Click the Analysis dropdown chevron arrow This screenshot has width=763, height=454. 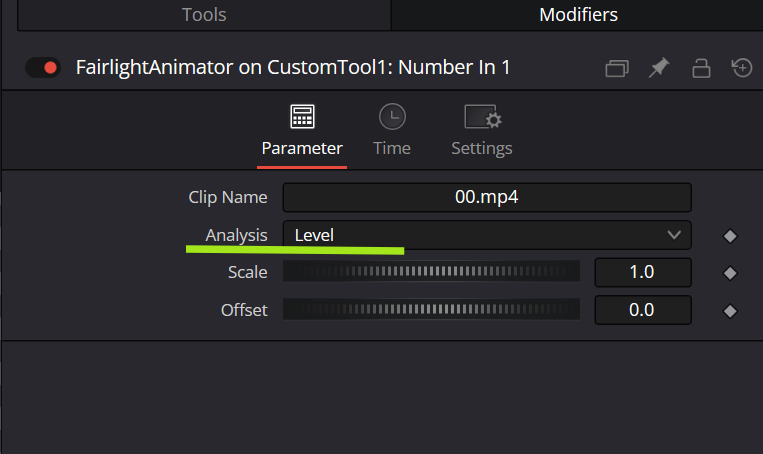coord(674,236)
